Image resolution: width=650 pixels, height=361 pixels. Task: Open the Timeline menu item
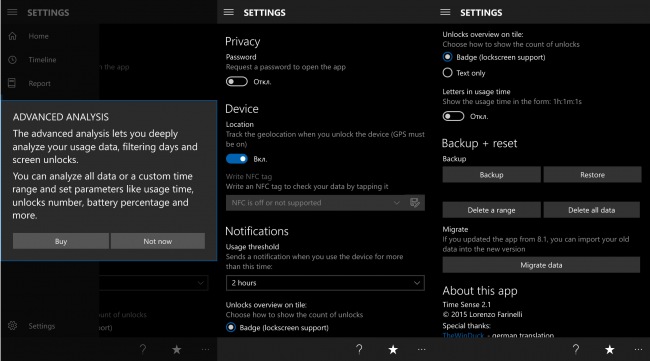pyautogui.click(x=42, y=60)
